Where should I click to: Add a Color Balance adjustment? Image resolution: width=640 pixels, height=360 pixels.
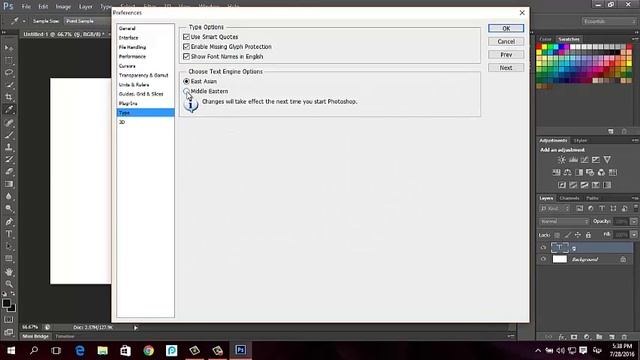pos(568,172)
